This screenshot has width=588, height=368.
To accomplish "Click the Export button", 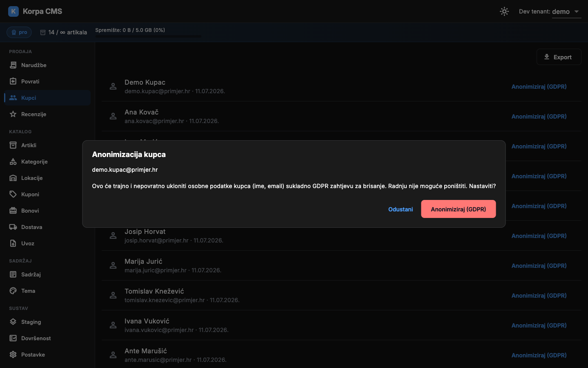I will point(559,57).
